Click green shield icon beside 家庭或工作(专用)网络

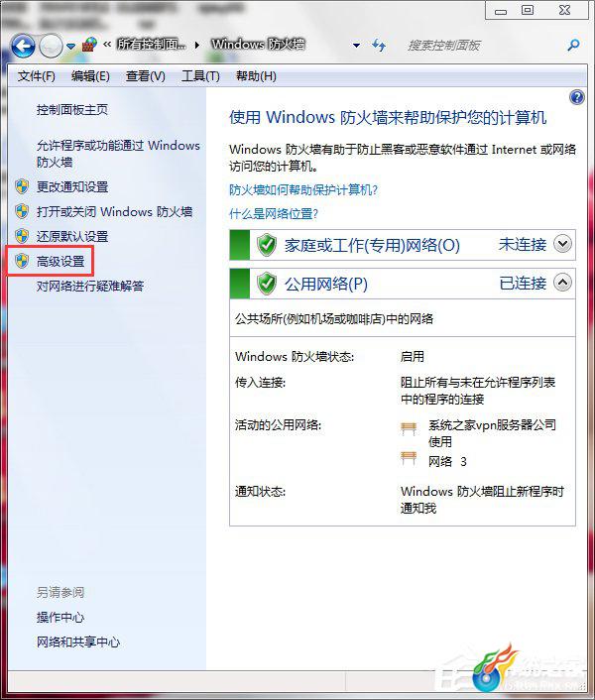tap(267, 245)
